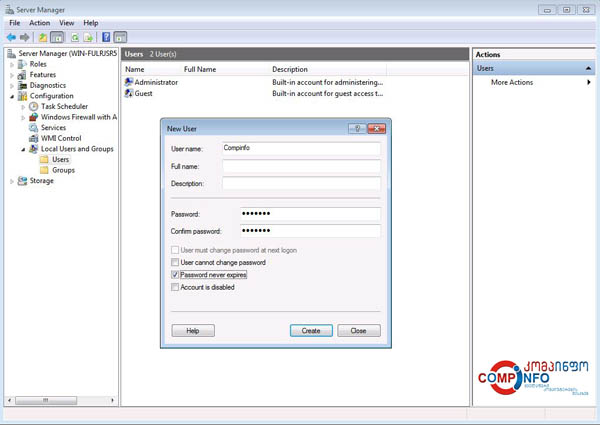Click the Up one level folder icon
Screen dimensions: 600x425
click(x=43, y=37)
